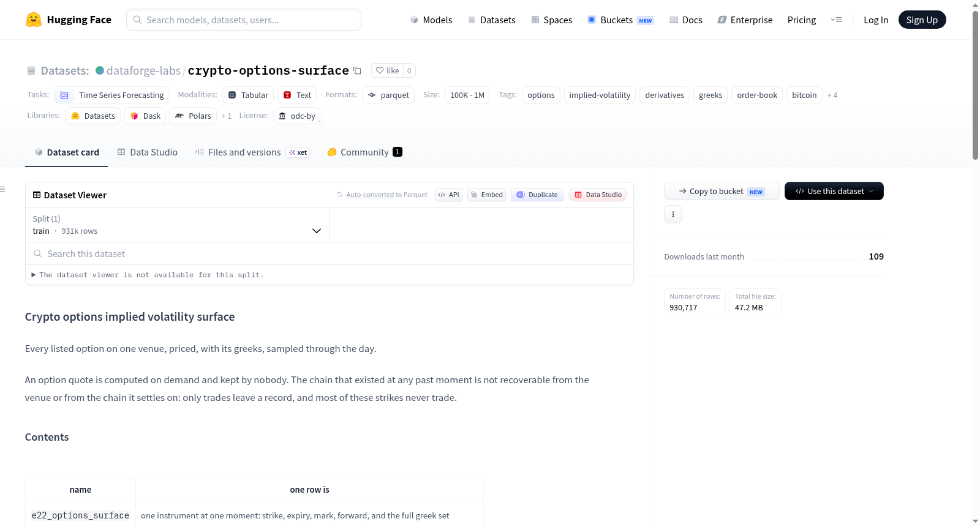Go to Spaces in the top navigation
Screen dimensions: 980x527
(x=552, y=20)
